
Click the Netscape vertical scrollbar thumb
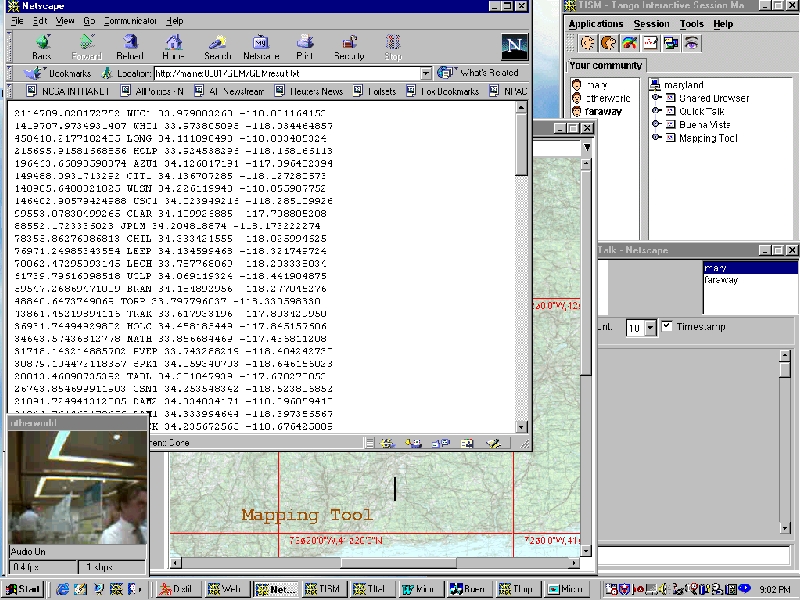click(521, 145)
